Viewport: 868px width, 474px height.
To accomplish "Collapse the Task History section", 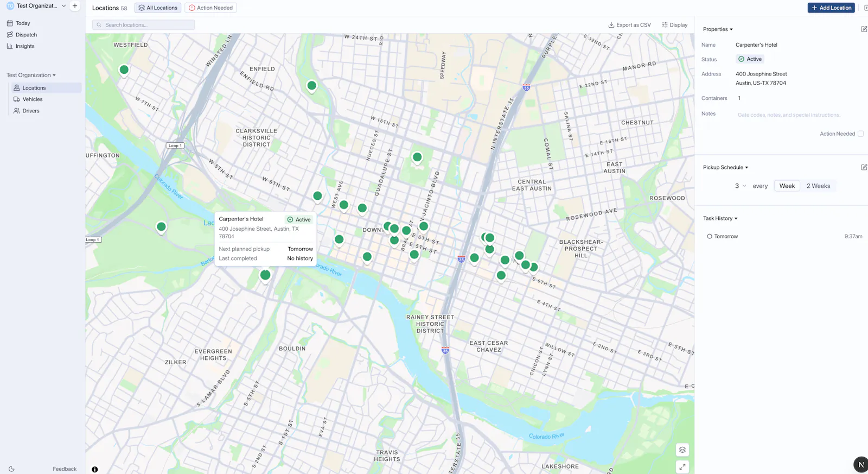I will [720, 219].
